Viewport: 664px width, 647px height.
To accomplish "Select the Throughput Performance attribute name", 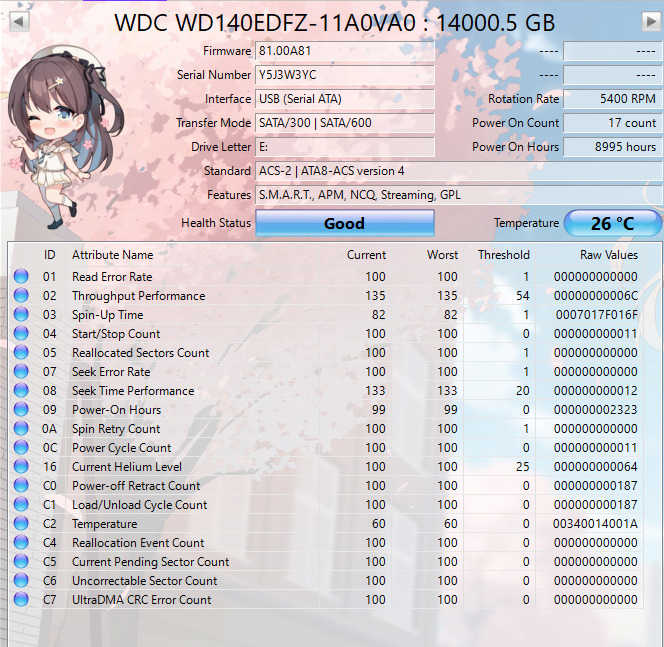I will click(138, 296).
